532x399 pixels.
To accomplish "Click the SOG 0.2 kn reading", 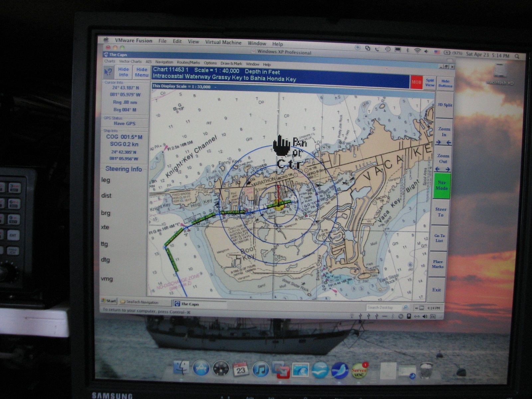I will coord(124,144).
